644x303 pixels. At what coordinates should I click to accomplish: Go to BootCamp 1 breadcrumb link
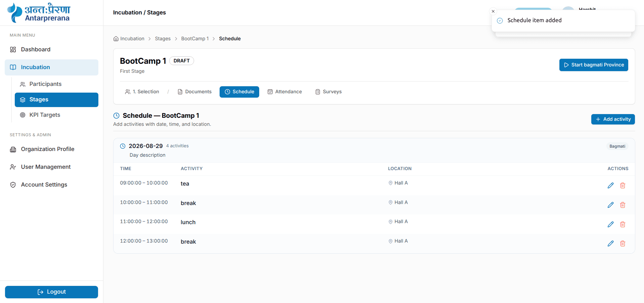[x=195, y=39]
